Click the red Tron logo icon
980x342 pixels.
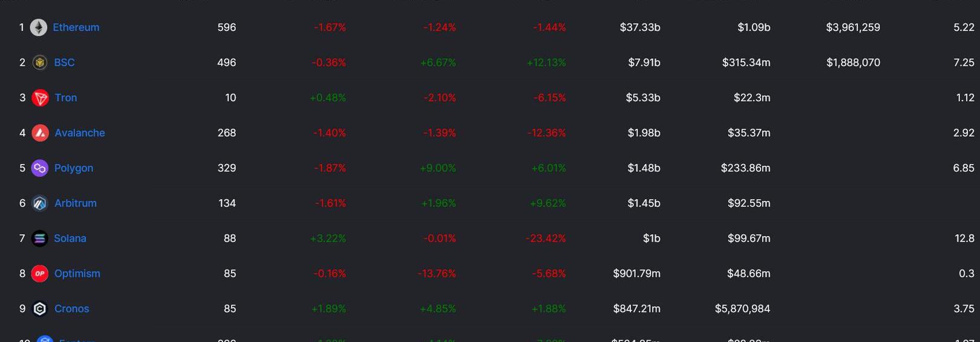click(40, 97)
